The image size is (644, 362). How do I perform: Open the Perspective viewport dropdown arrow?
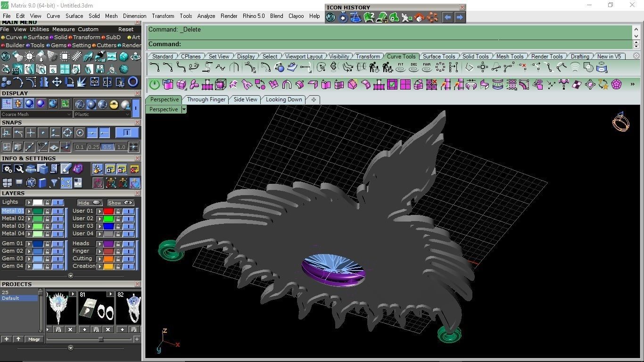[x=184, y=109]
